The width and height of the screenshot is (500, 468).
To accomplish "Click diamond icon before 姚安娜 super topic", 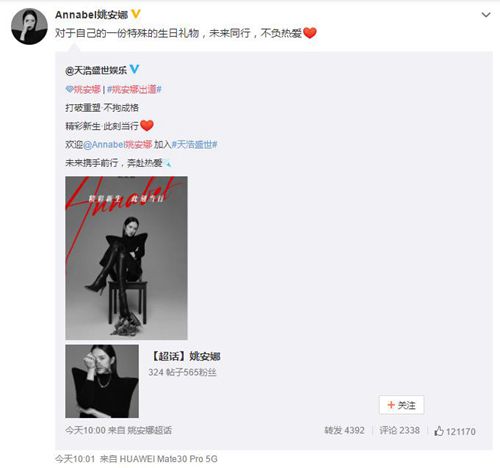I will (69, 89).
